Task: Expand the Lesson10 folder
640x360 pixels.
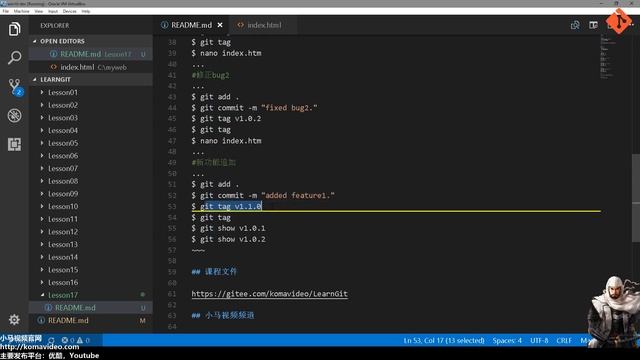Action: (x=91, y=207)
